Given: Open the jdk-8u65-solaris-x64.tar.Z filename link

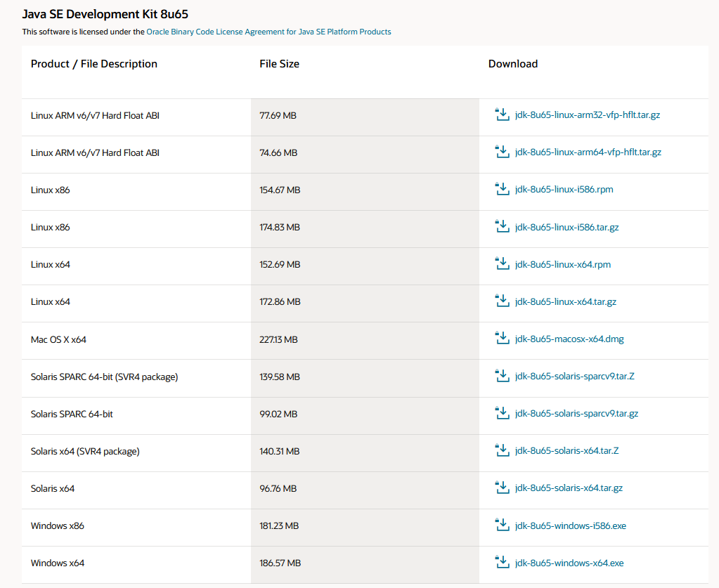Looking at the screenshot, I should click(566, 450).
